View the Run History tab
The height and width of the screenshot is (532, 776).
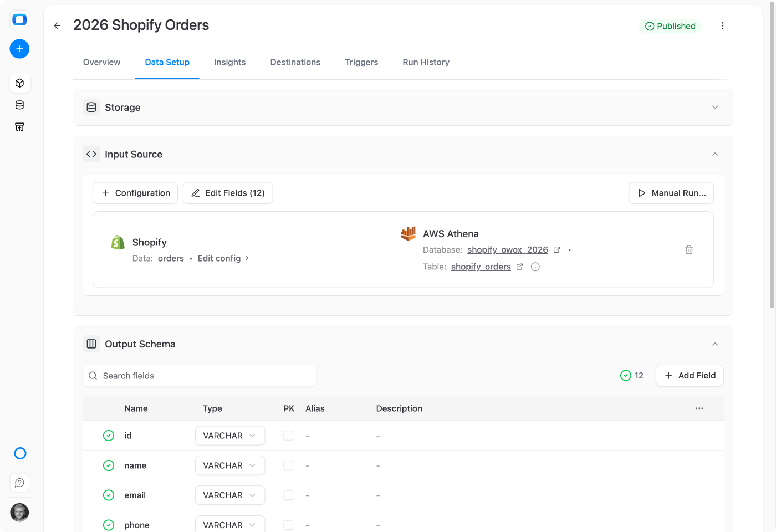426,62
